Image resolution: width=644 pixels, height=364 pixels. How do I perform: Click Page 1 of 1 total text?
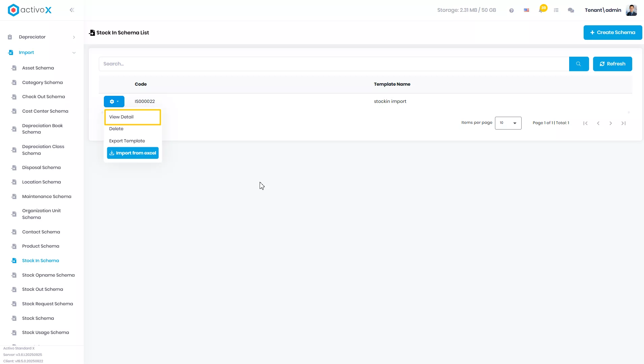point(551,123)
